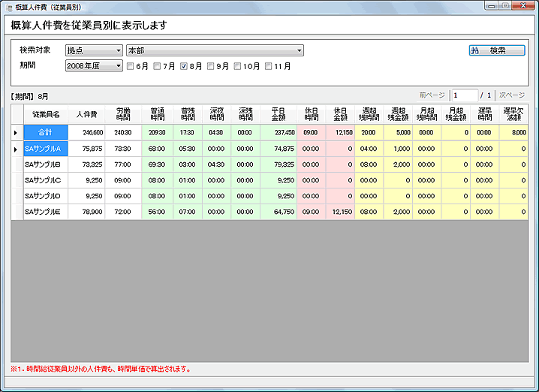This screenshot has height=392, width=539.
Task: Go to 前ページ previous page
Action: (432, 96)
